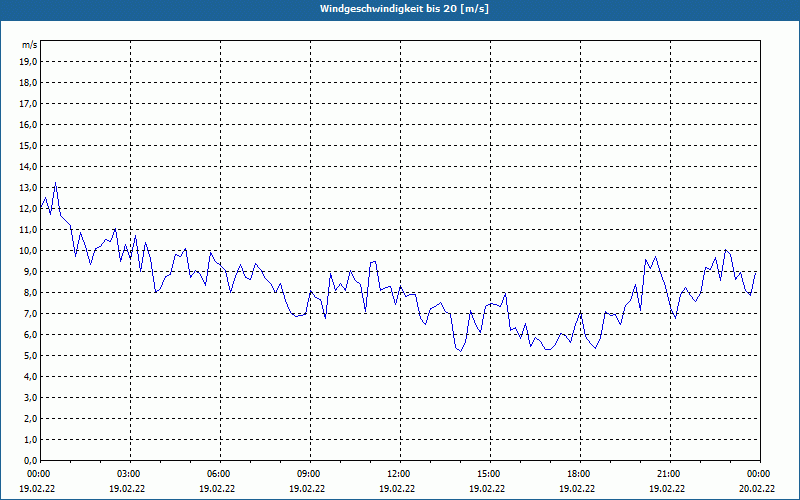Screen dimensions: 800x500
Task: Click the 15,0 y-axis label
Action: (x=29, y=145)
